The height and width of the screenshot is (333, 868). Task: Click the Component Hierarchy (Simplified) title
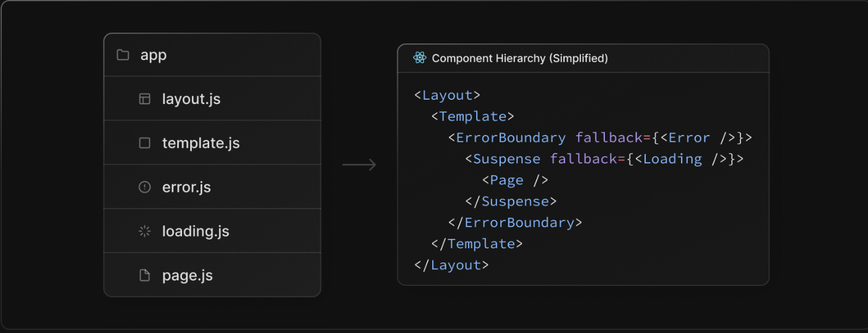(520, 58)
